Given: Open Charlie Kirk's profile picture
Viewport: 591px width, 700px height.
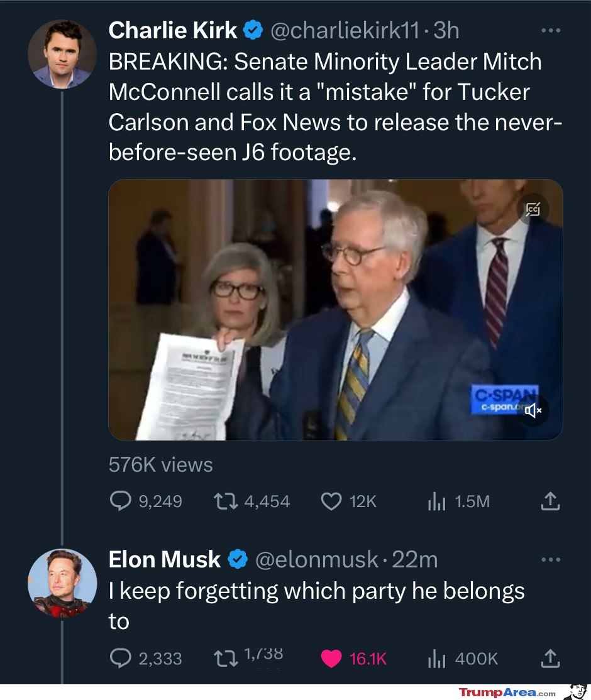Looking at the screenshot, I should (x=62, y=54).
